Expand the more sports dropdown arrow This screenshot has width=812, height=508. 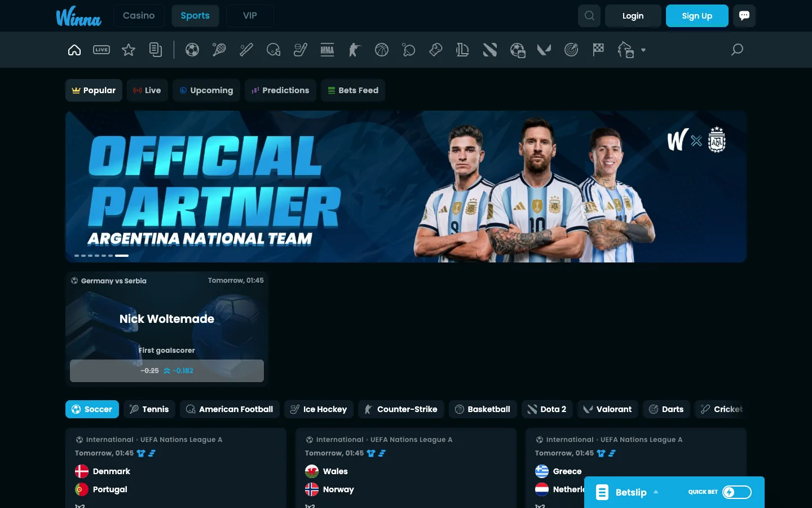pos(643,50)
